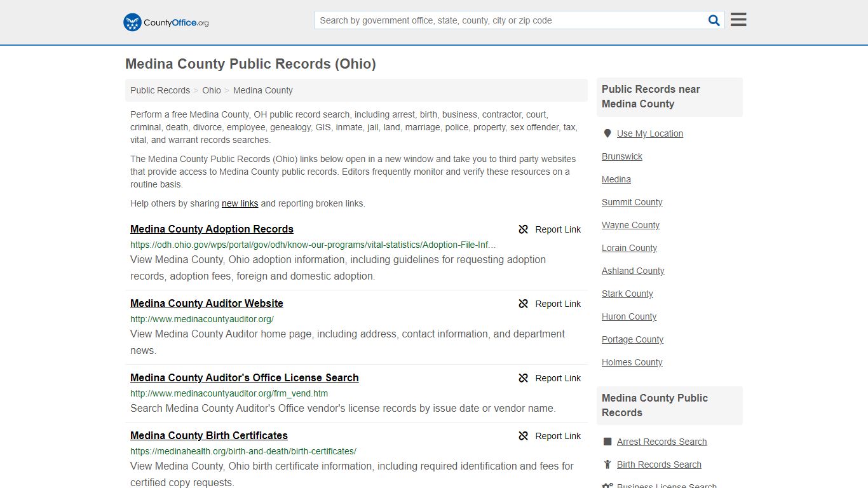Open Brunswick nearby records

(x=622, y=156)
